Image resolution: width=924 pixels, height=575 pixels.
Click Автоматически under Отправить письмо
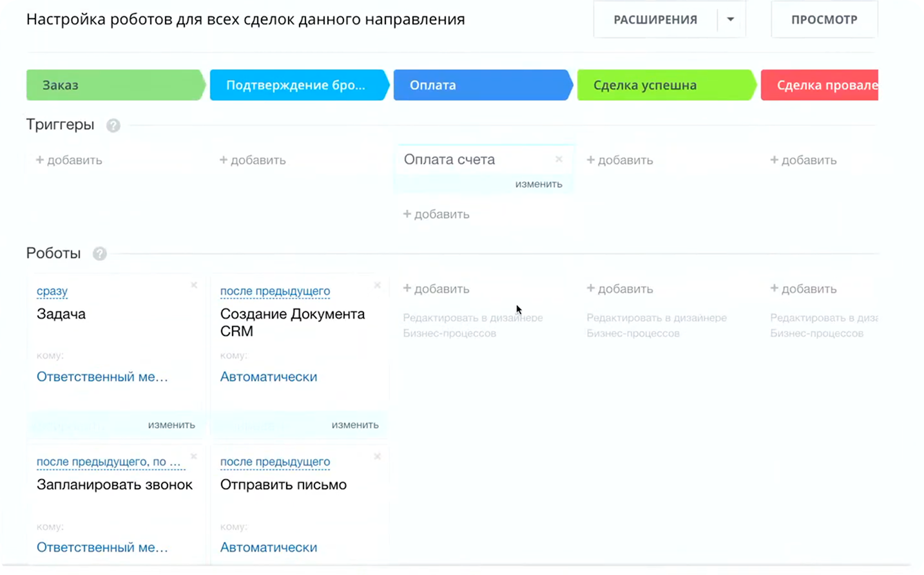[269, 547]
